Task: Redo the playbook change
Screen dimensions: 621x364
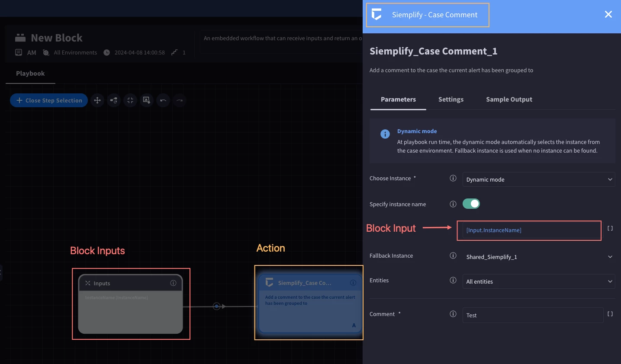Action: tap(180, 100)
